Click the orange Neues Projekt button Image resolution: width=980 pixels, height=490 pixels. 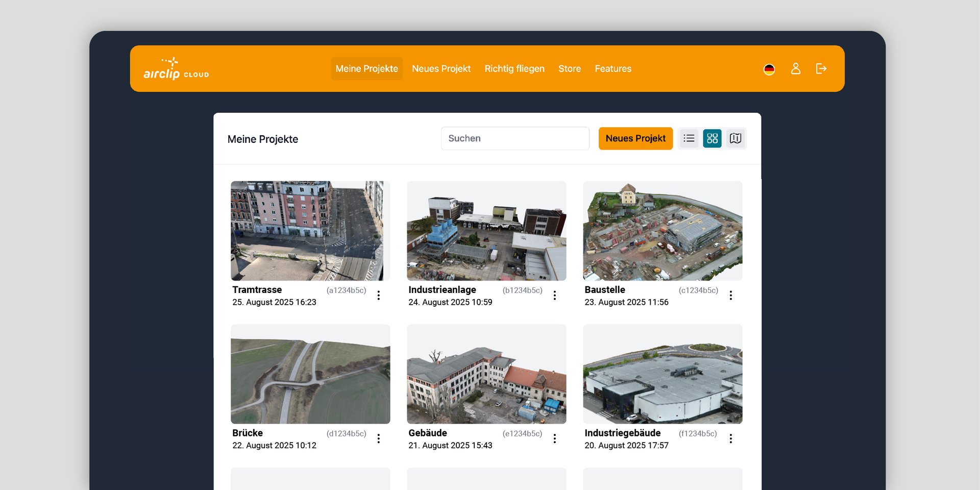(635, 138)
